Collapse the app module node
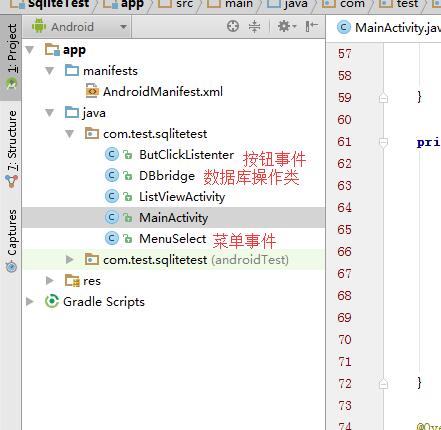The height and width of the screenshot is (430, 441). (30, 50)
